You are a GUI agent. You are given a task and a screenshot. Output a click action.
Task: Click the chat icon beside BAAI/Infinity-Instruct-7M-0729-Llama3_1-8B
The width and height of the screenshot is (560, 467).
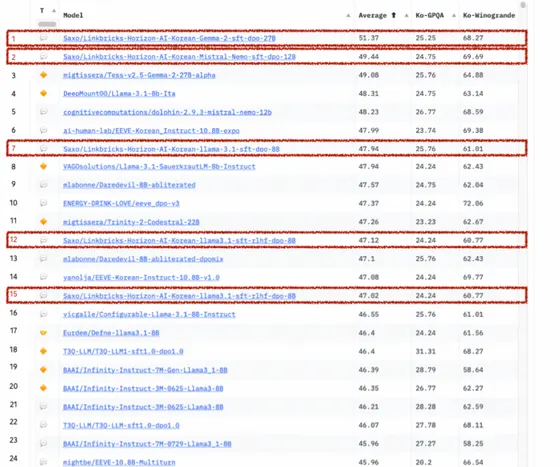tap(44, 443)
